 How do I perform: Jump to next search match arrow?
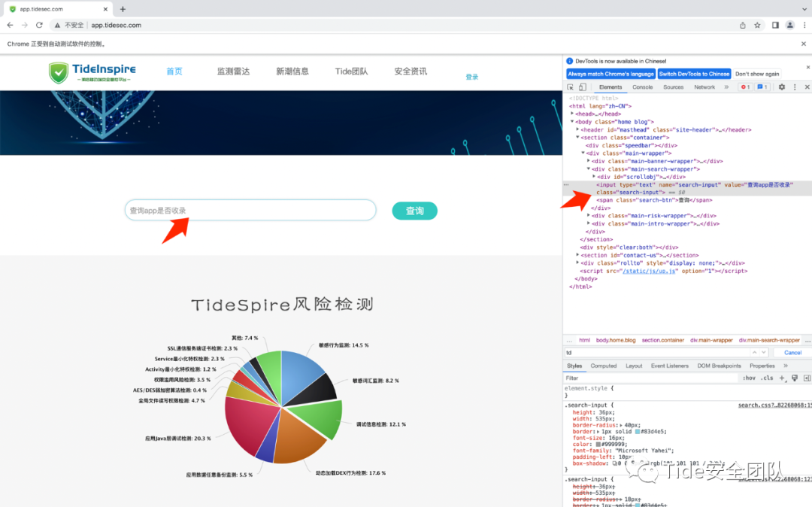(763, 352)
